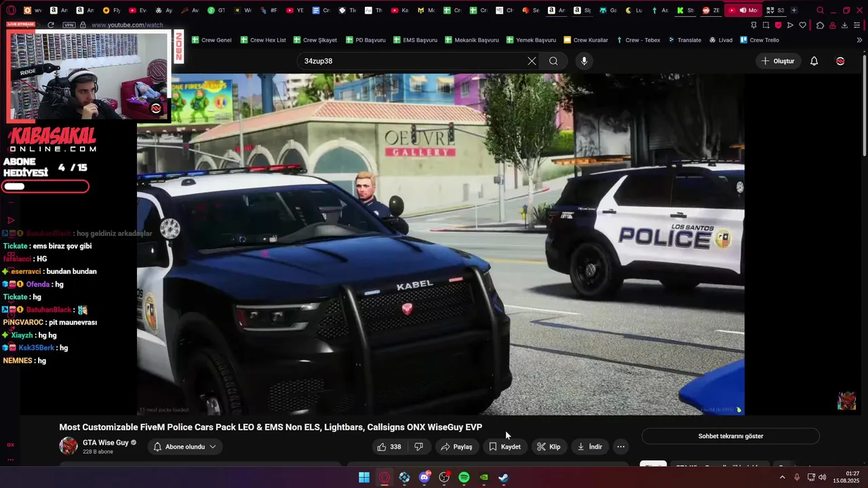
Task: Open the system volume tray icon
Action: [822, 477]
